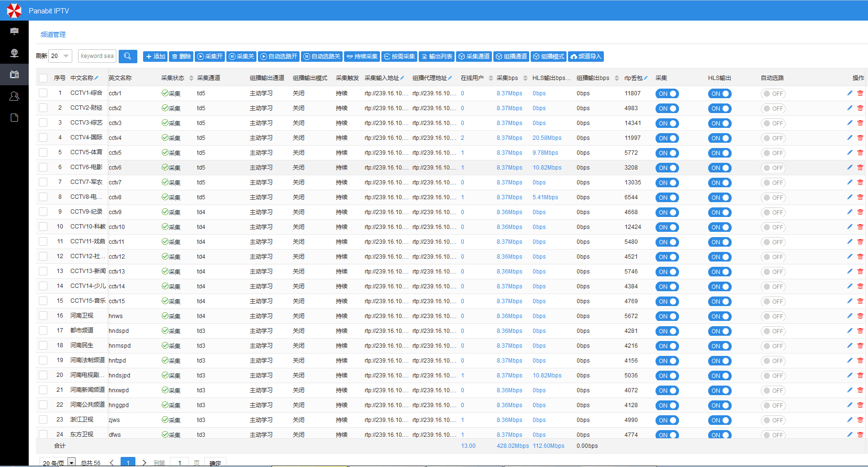Tick the checkbox for CCTV2-财经 row
Screen dimensions: 868x467
[43, 108]
